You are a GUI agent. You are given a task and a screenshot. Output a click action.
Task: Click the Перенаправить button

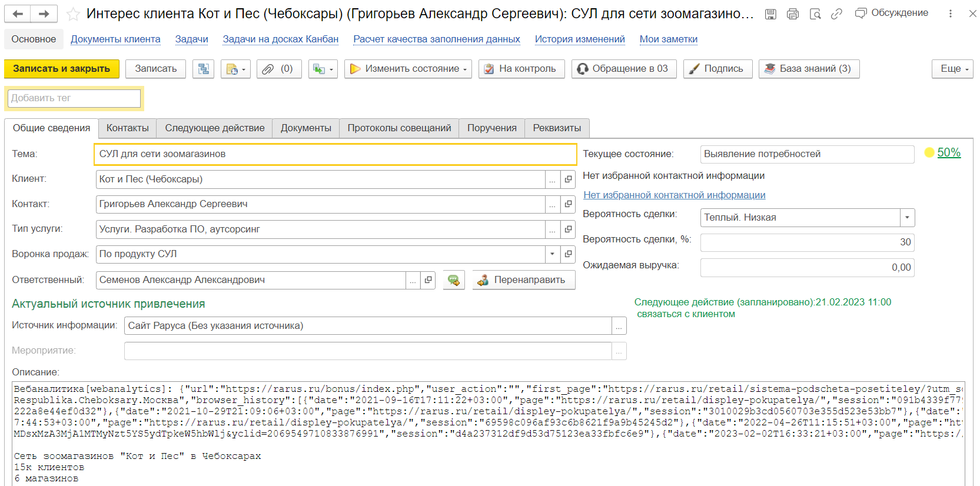click(x=524, y=280)
